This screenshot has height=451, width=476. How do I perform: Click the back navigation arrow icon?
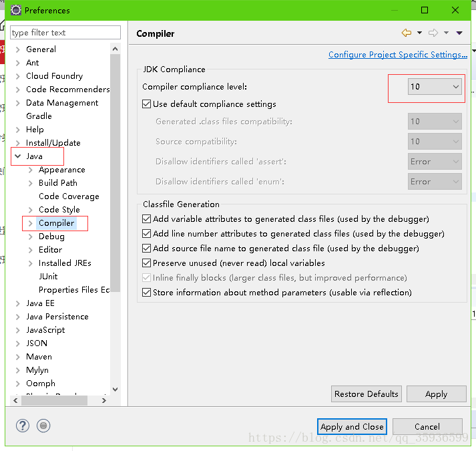point(406,33)
